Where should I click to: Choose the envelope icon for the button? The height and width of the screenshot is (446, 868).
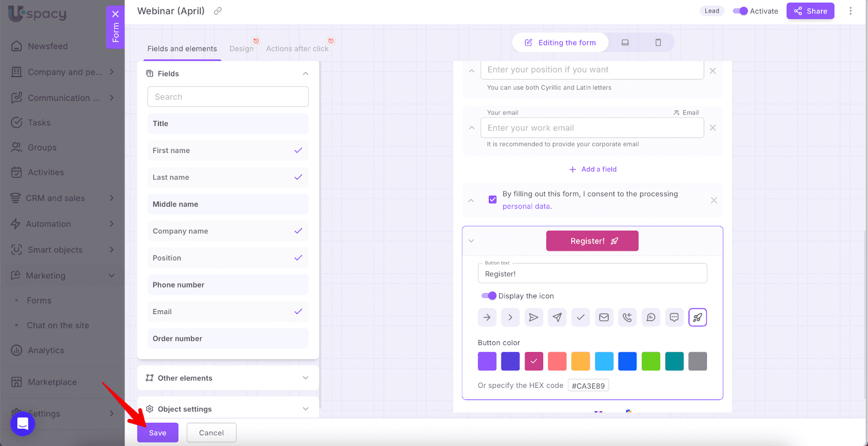[604, 317]
